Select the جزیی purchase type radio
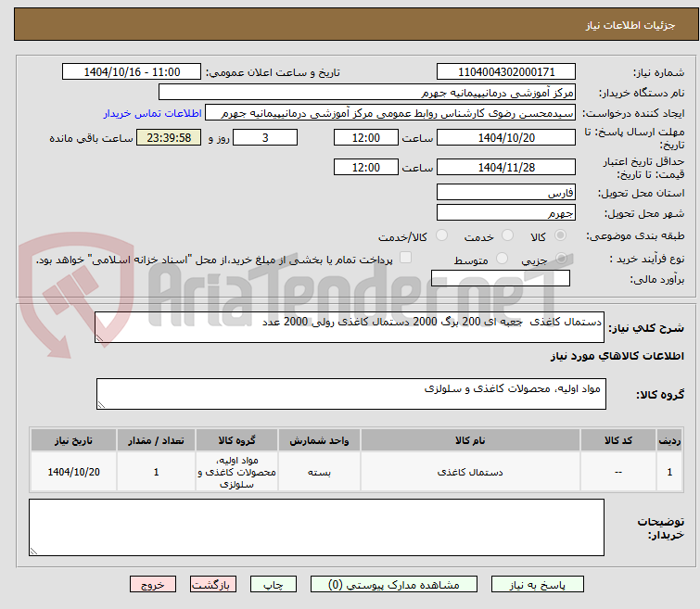 pos(561,259)
